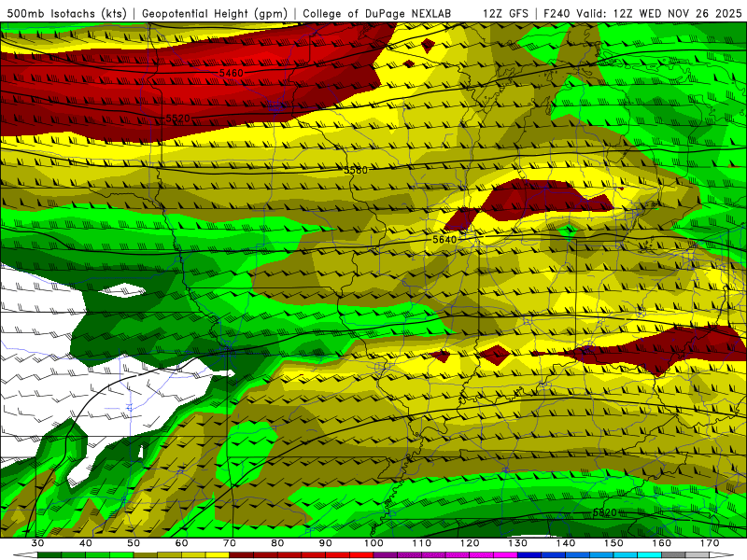
Task: Click the 5520 height contour label
Action: click(177, 119)
